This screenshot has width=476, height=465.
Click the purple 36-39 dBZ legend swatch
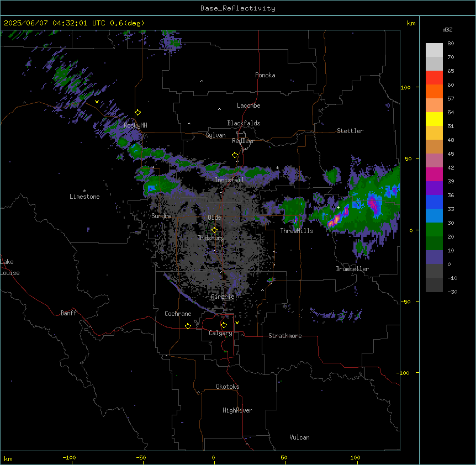point(434,188)
